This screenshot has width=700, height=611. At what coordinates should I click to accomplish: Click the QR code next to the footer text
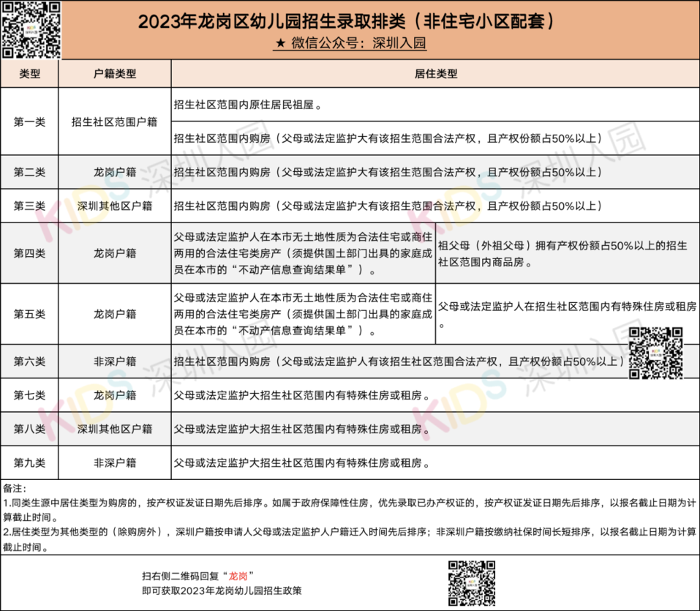[x=472, y=583]
